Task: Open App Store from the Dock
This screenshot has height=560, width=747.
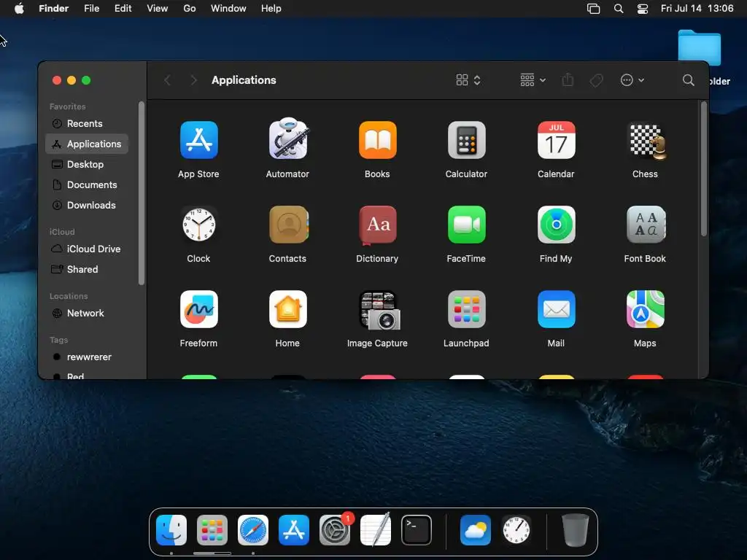Action: pos(294,530)
